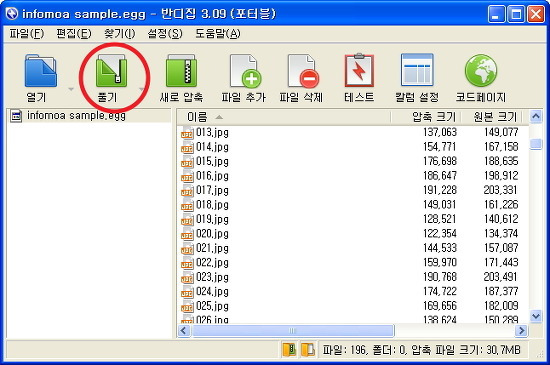
Task: Click the JPG icon of 020.jpg
Action: click(x=187, y=235)
